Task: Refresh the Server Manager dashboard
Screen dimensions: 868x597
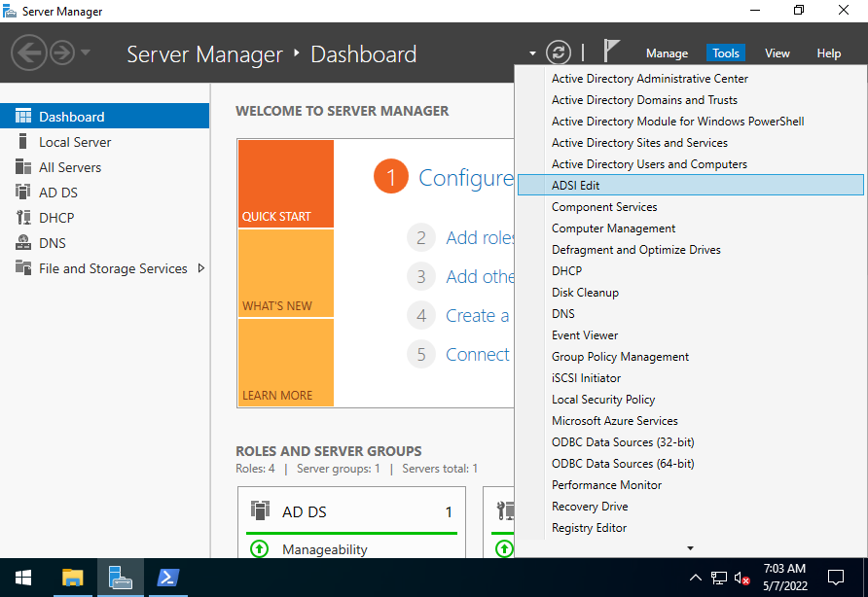Action: tap(558, 53)
